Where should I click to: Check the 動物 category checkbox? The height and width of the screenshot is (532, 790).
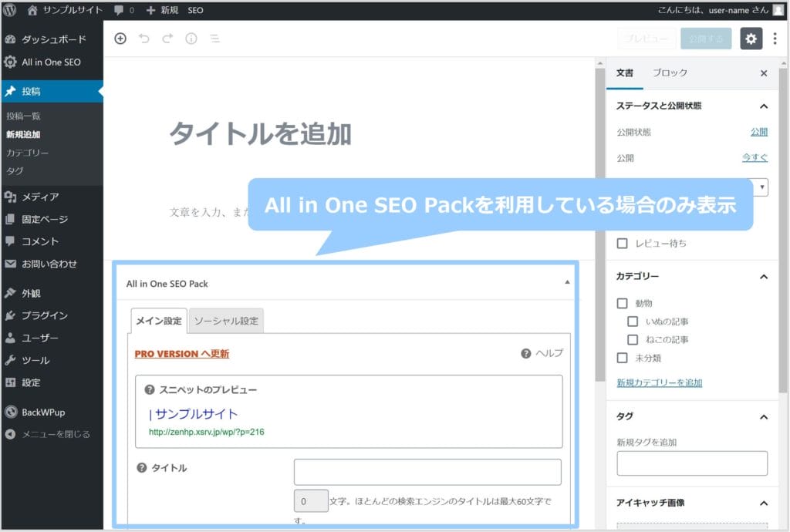[623, 303]
